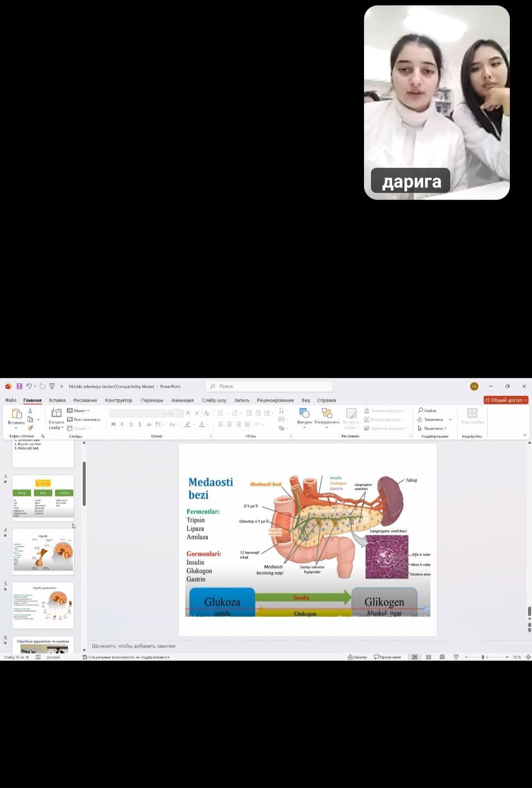The height and width of the screenshot is (788, 532).
Task: Click the zoom slider handle
Action: [x=483, y=657]
